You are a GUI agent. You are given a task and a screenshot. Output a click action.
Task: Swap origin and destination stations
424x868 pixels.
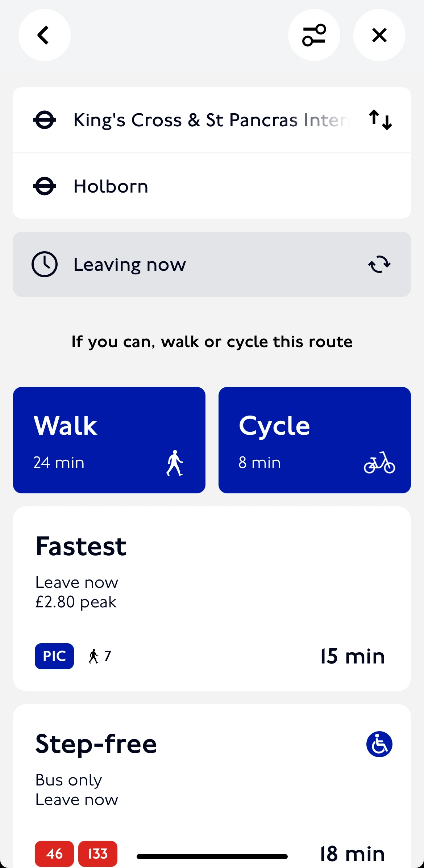(x=380, y=120)
